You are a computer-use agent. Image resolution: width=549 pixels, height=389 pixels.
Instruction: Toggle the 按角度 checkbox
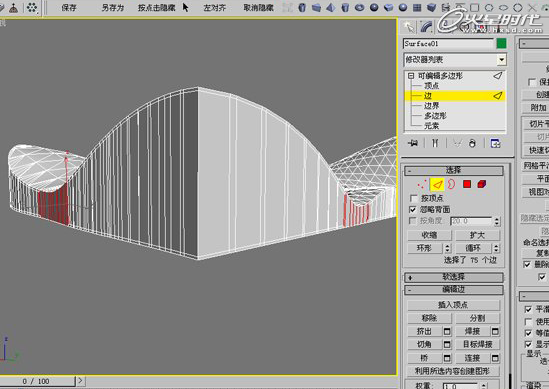coord(413,221)
